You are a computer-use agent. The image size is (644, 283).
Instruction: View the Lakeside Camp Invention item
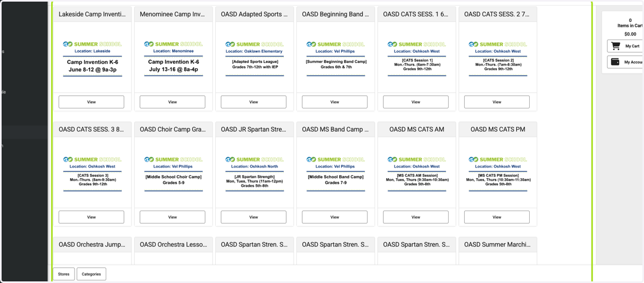[x=91, y=102]
